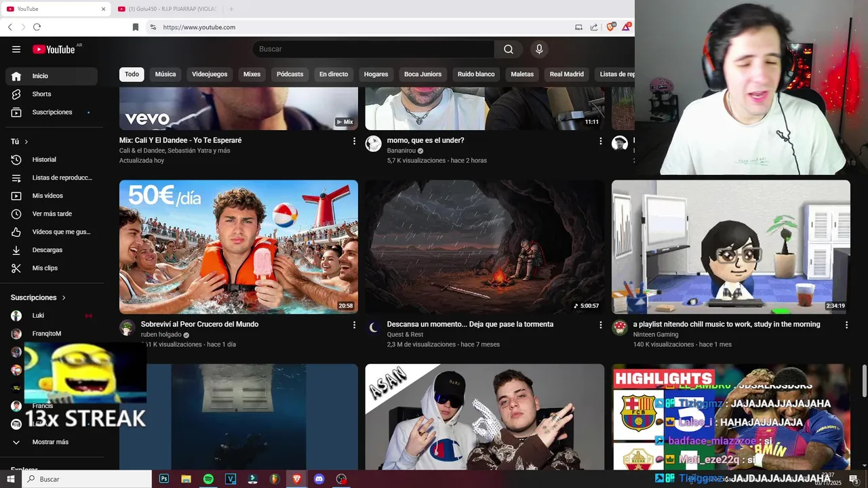
Task: Open ruben holgado channel name link
Action: [x=161, y=335]
